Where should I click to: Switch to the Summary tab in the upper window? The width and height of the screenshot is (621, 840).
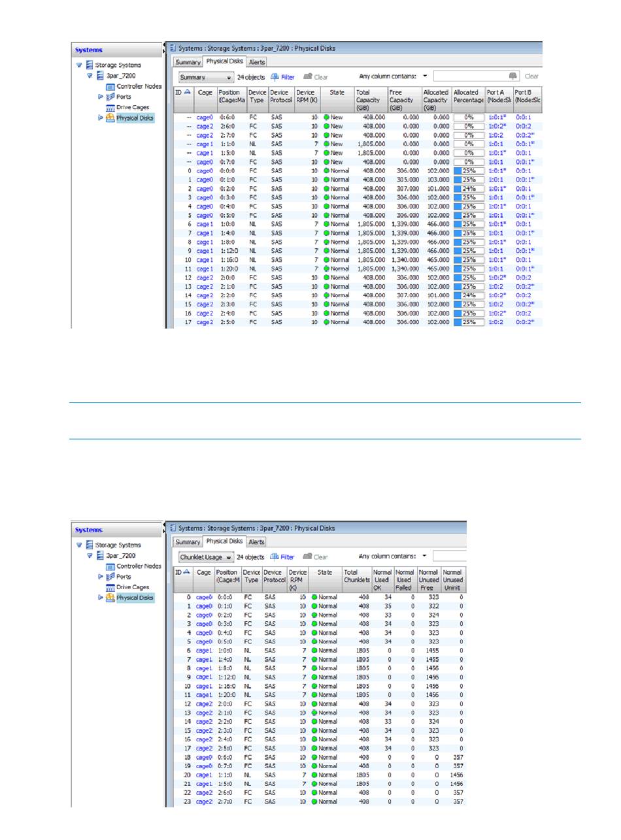(x=188, y=62)
